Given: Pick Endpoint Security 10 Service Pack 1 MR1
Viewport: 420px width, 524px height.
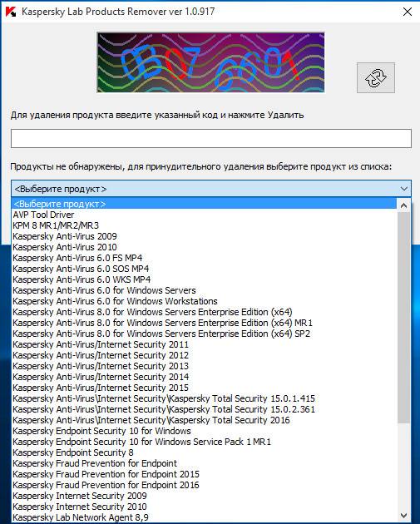Looking at the screenshot, I should pos(204,442).
